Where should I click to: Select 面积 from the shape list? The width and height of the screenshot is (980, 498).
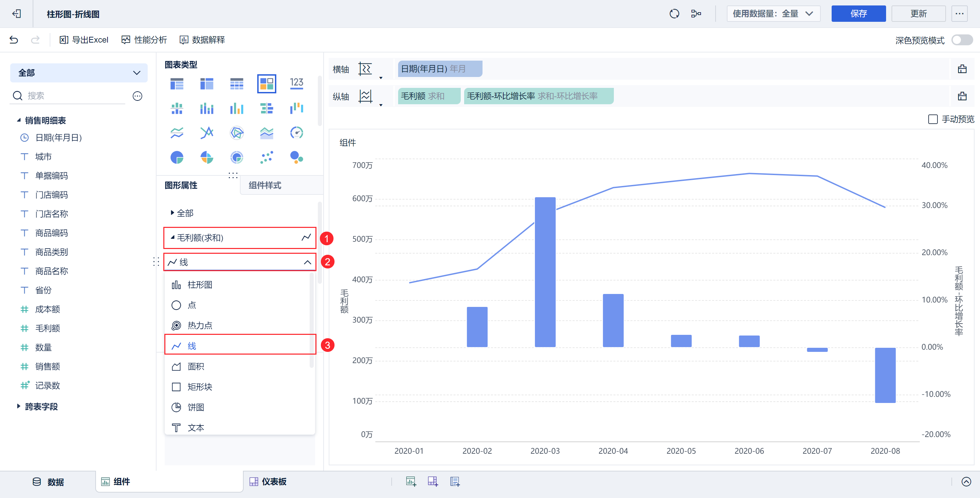[x=196, y=366]
